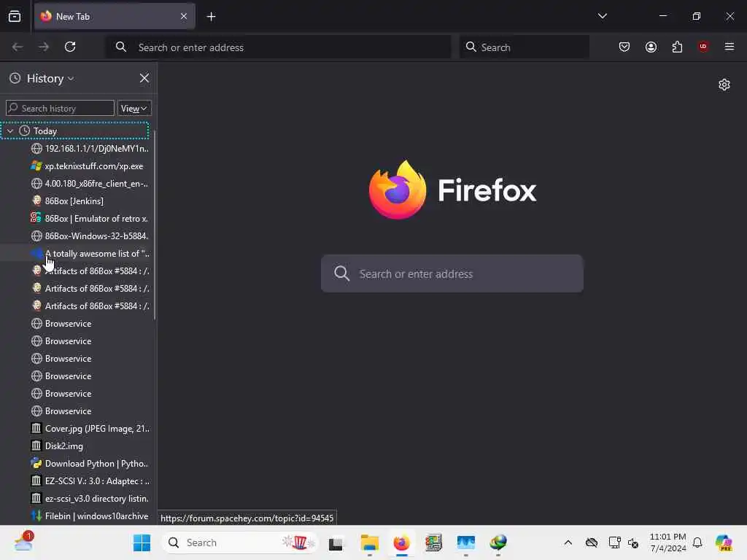Open the clock showing 11:01 PM
The width and height of the screenshot is (747, 560).
click(668, 542)
